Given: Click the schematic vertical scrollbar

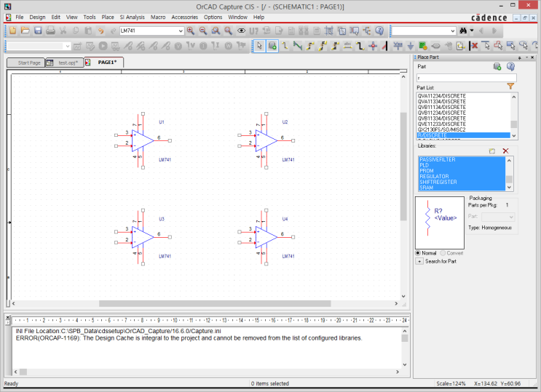Looking at the screenshot, I should coord(403,166).
